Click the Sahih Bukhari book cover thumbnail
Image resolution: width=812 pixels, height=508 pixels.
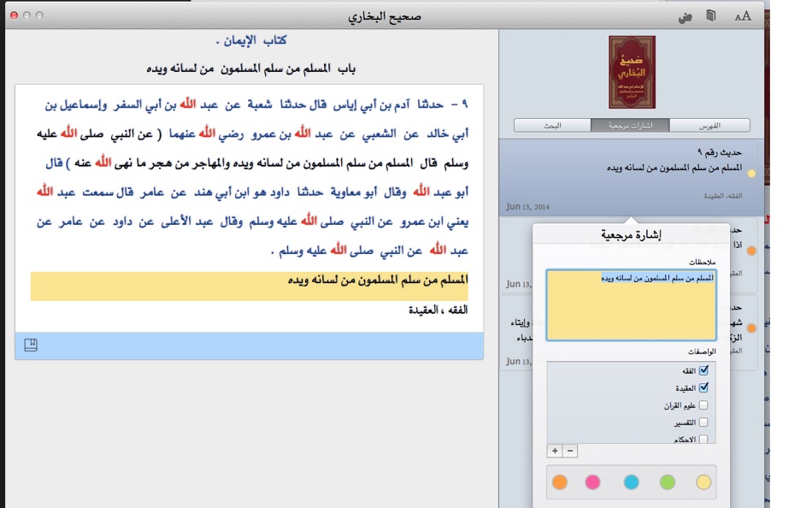(x=632, y=72)
